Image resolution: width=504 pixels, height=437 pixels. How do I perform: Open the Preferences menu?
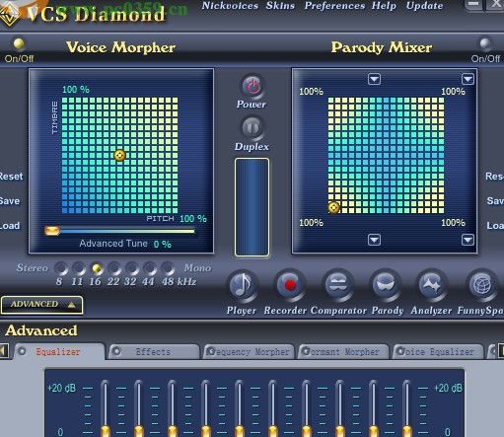334,6
